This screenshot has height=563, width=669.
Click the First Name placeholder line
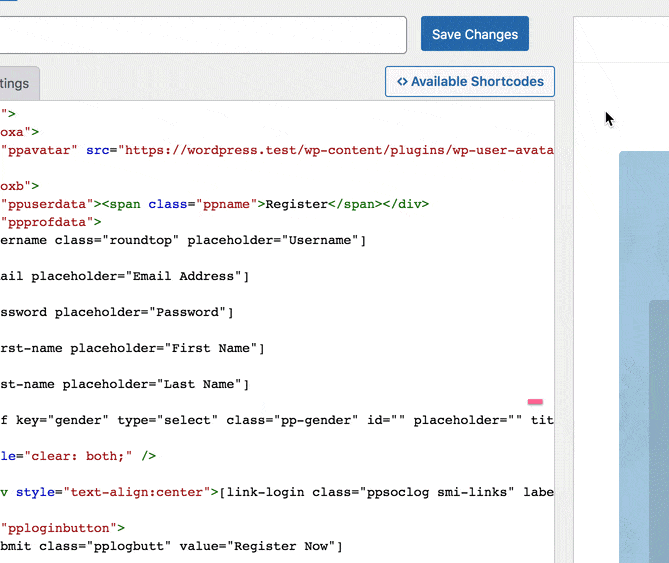[x=132, y=348]
